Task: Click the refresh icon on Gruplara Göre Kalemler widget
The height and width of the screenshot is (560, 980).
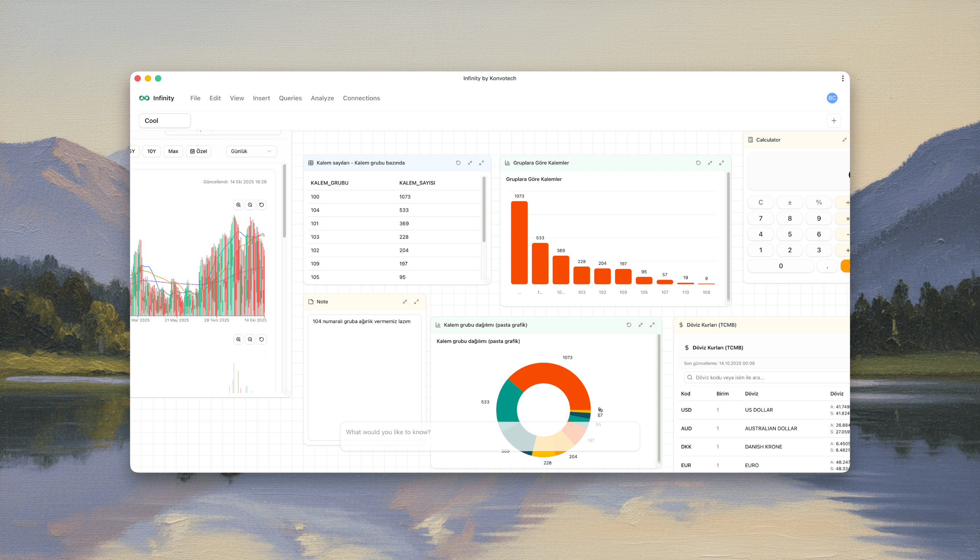Action: tap(698, 163)
